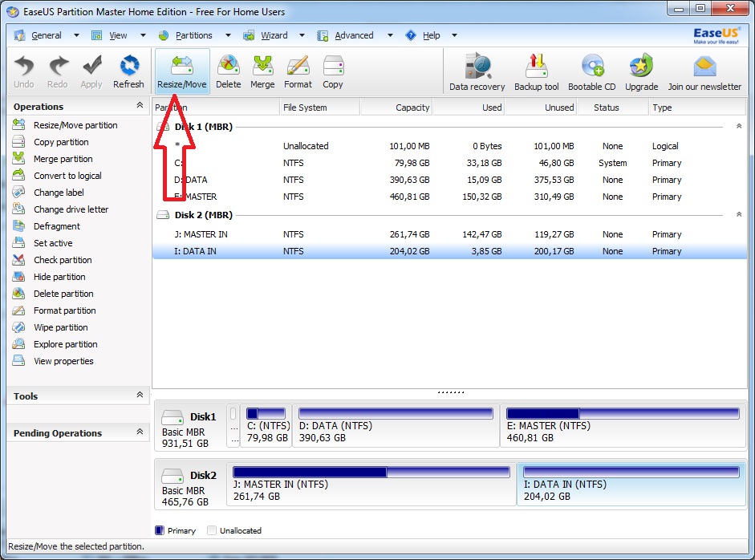Join our newsletter envelope icon

(x=704, y=71)
